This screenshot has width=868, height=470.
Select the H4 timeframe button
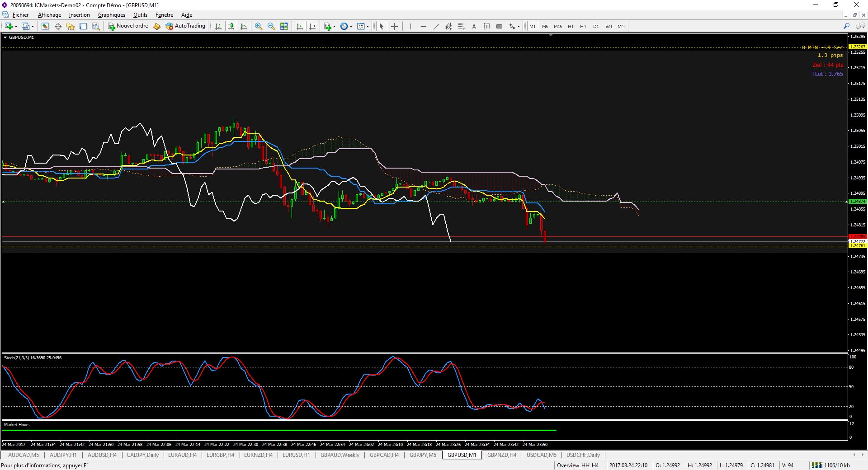[583, 26]
